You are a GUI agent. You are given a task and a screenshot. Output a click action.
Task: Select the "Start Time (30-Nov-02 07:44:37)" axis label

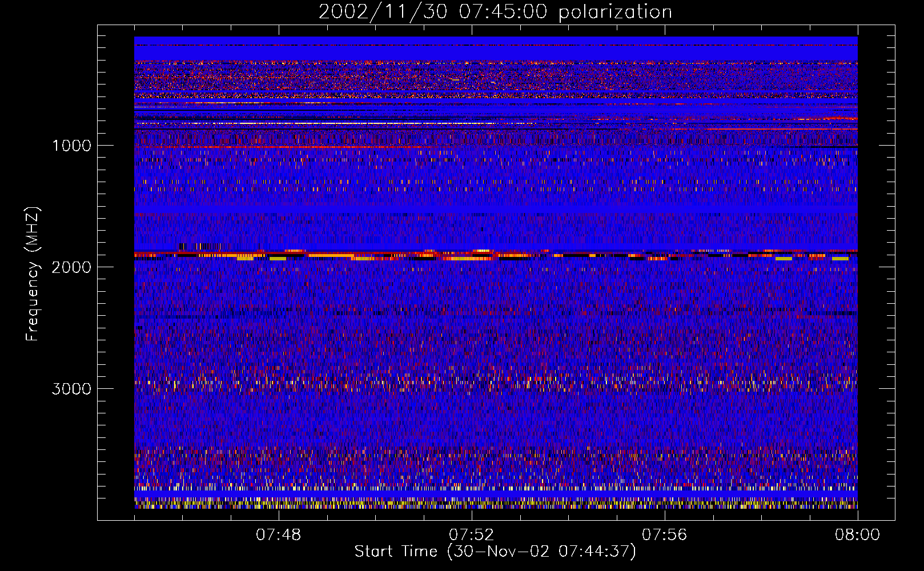pos(495,552)
